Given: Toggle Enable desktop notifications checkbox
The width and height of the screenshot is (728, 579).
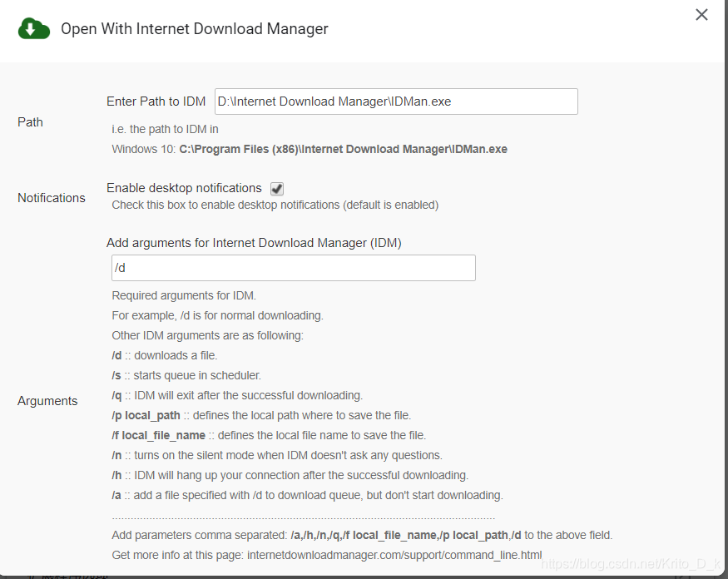Looking at the screenshot, I should click(x=277, y=189).
